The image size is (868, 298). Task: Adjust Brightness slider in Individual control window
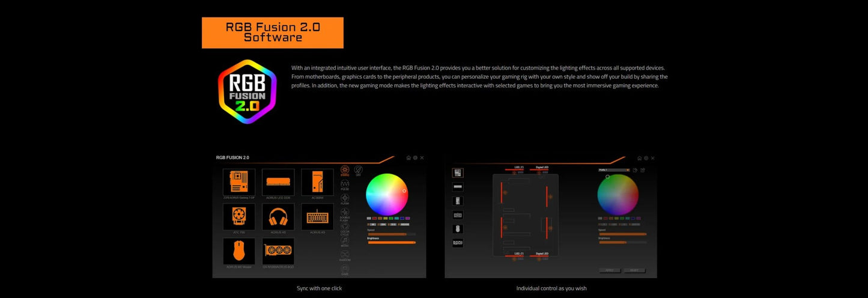tap(622, 242)
